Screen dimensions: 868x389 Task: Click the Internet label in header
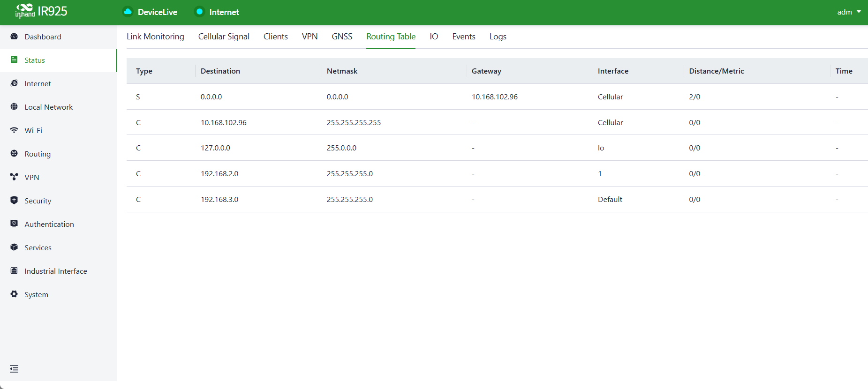[224, 12]
